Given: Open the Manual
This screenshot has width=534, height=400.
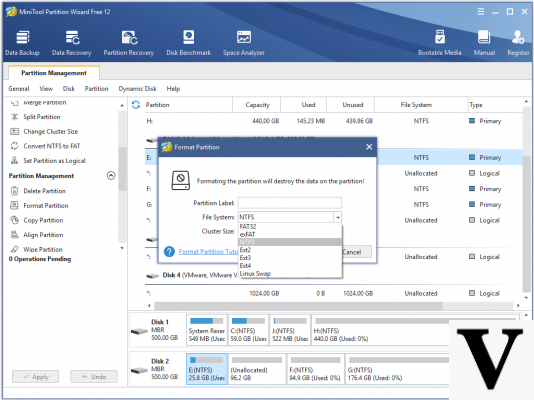Looking at the screenshot, I should point(484,43).
